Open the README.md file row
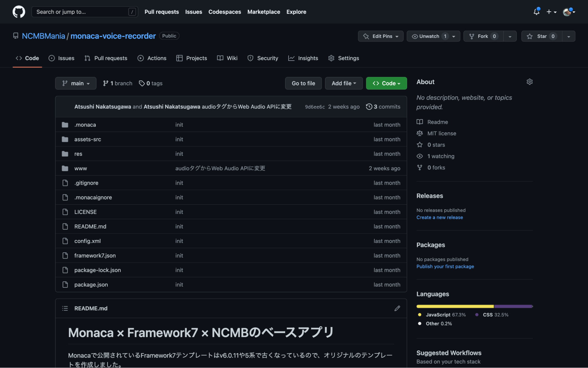Viewport: 588px width, 368px height. (x=231, y=227)
